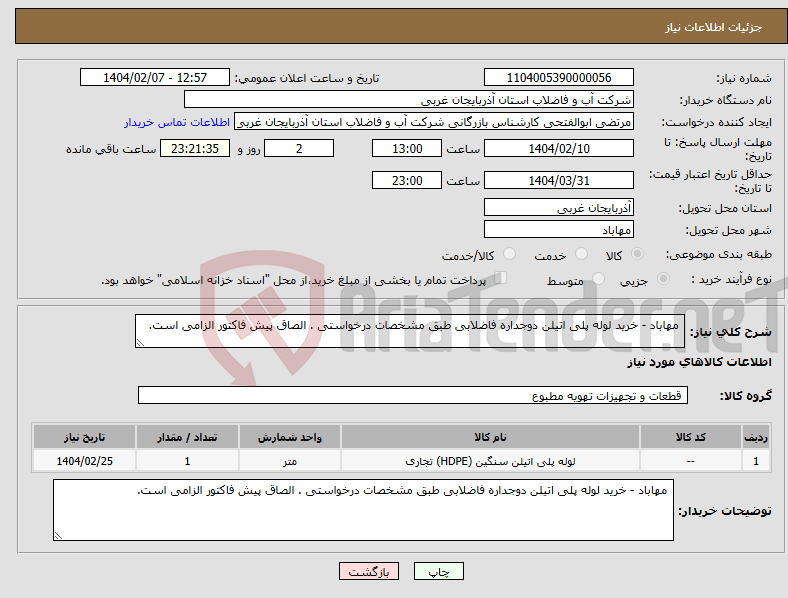Click the row number cell 1
This screenshot has width=788, height=598.
point(756,461)
